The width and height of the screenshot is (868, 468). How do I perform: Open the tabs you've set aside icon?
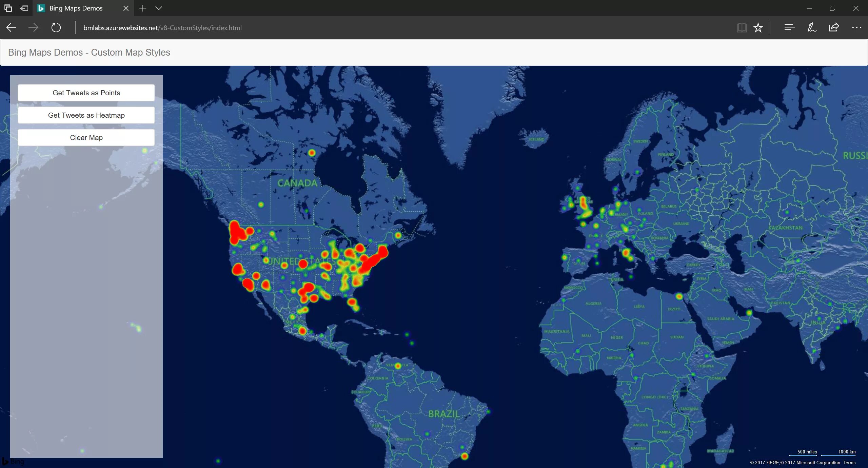(x=8, y=8)
